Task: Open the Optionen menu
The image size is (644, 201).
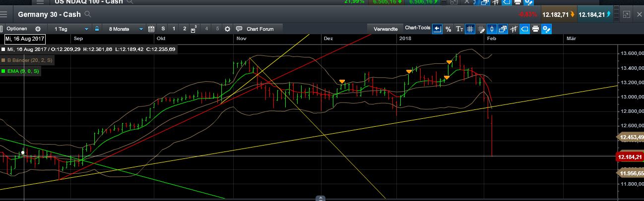Action: pyautogui.click(x=16, y=29)
